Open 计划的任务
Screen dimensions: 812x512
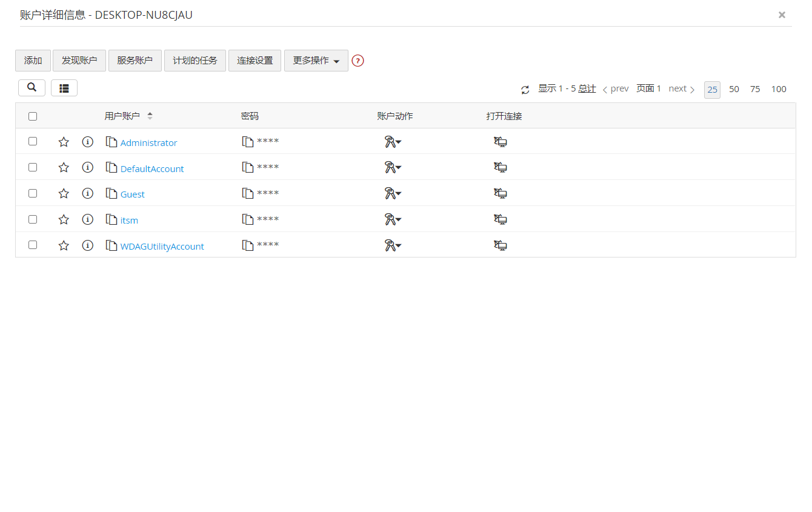pyautogui.click(x=195, y=61)
